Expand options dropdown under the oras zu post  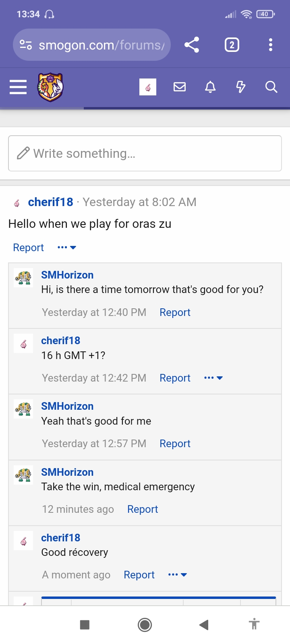(x=67, y=248)
